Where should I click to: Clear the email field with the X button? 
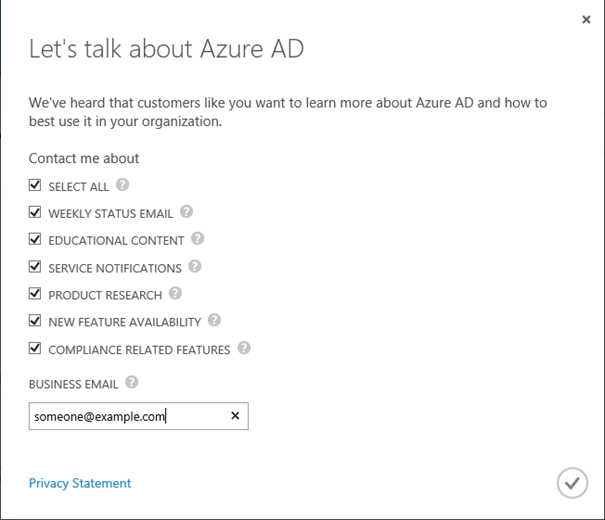[x=235, y=416]
